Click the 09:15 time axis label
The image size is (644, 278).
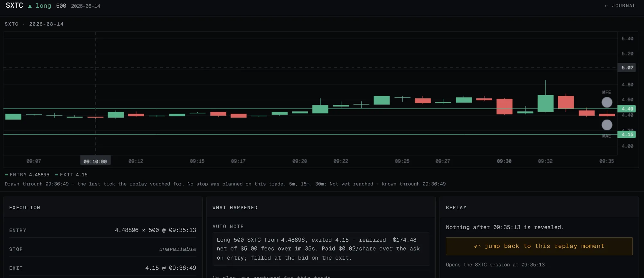coord(197,161)
